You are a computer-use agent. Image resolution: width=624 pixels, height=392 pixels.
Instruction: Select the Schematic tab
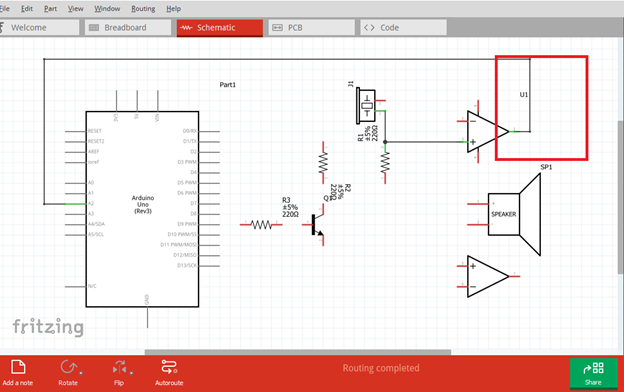[x=220, y=27]
